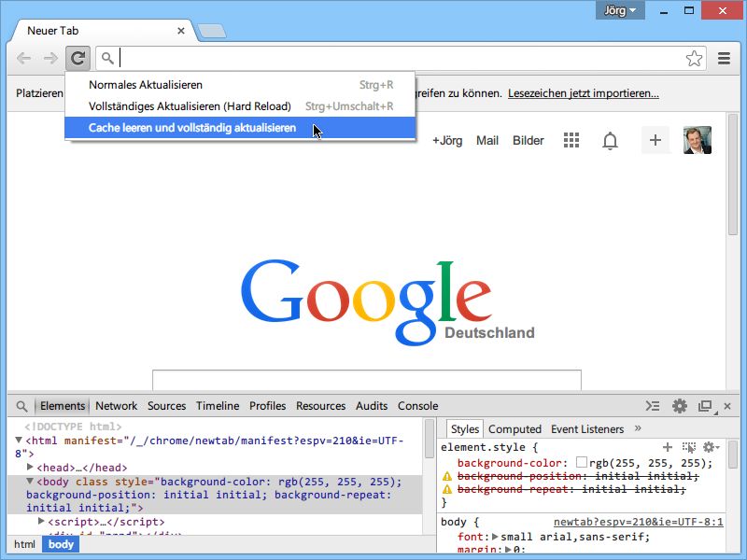
Task: Click the Elements panel scrollbar thumb
Action: (430, 439)
